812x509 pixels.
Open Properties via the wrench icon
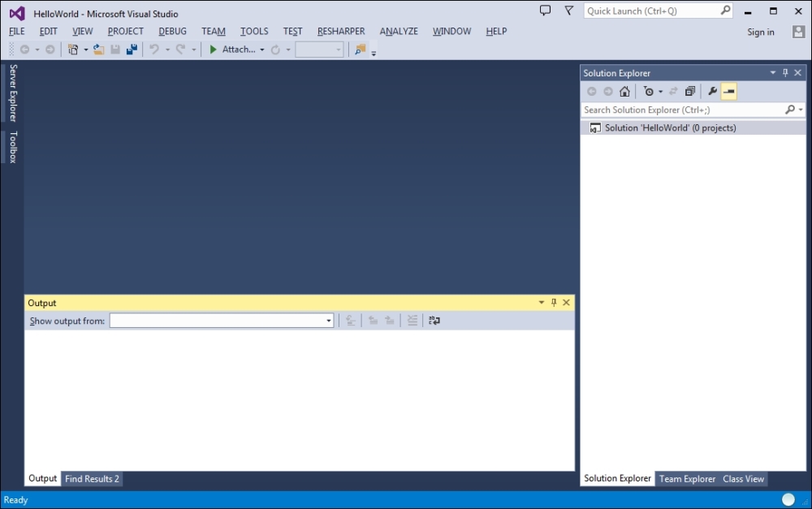click(x=711, y=91)
